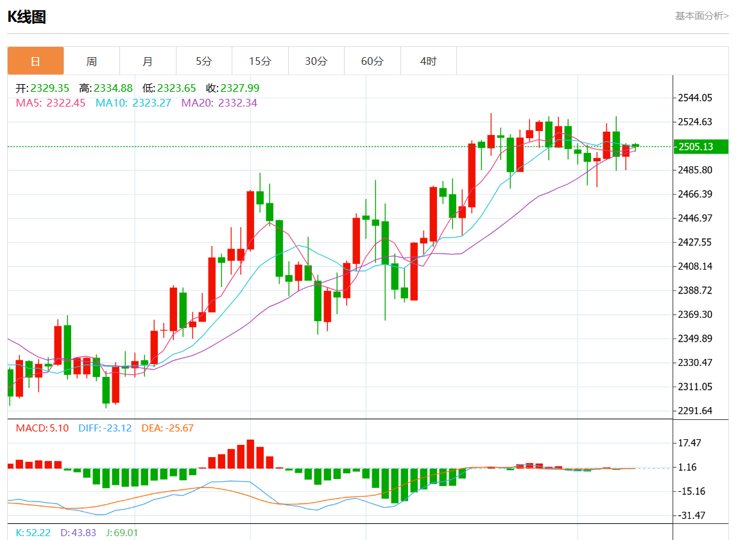Image resolution: width=756 pixels, height=540 pixels.
Task: Click the K:52.22 KDJ value
Action: (x=33, y=533)
